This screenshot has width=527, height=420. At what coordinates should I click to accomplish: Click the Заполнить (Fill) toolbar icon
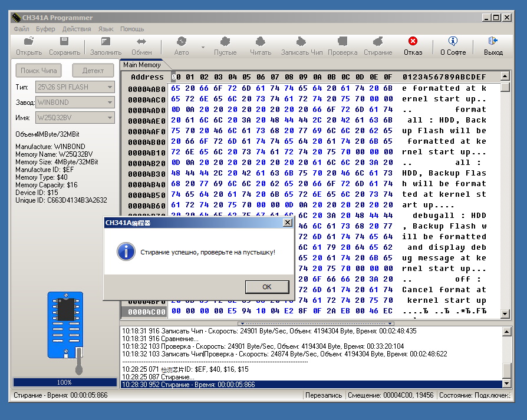point(106,42)
